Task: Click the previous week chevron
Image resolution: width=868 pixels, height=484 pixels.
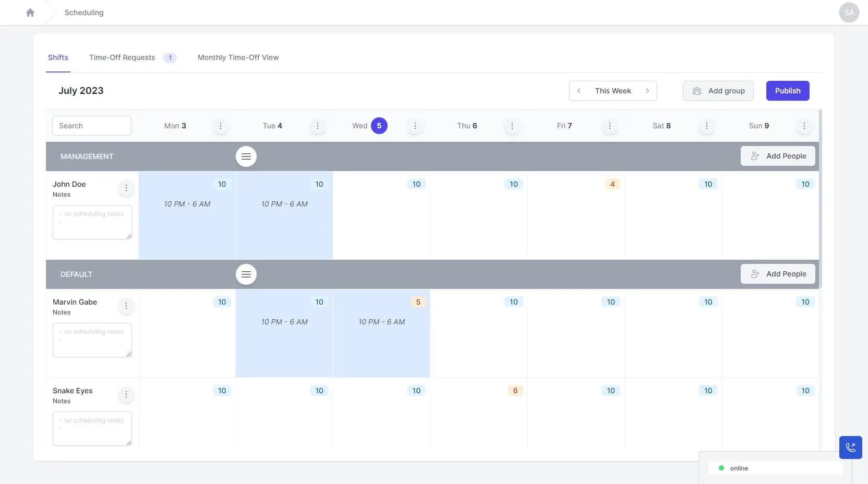Action: 580,90
